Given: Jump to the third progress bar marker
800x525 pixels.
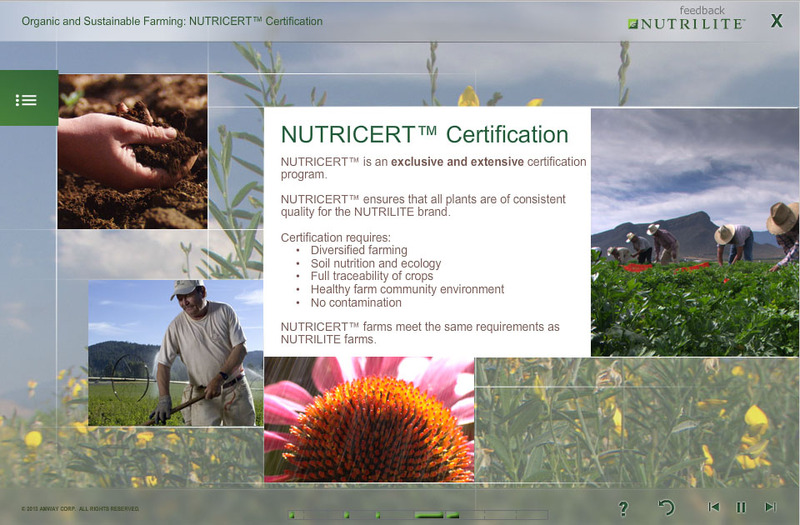Looking at the screenshot, I should point(377,515).
